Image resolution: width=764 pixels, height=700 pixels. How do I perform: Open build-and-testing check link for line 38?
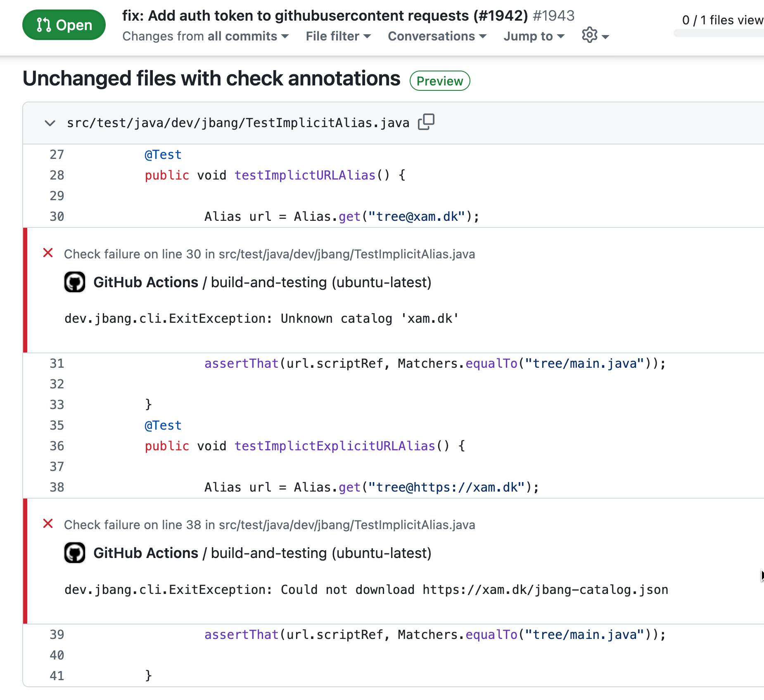[x=320, y=553]
